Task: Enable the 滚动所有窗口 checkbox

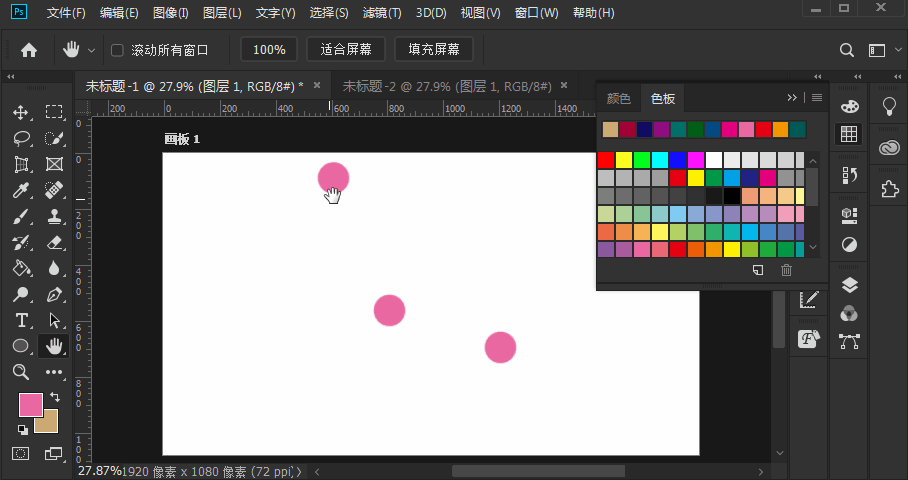Action: click(117, 50)
